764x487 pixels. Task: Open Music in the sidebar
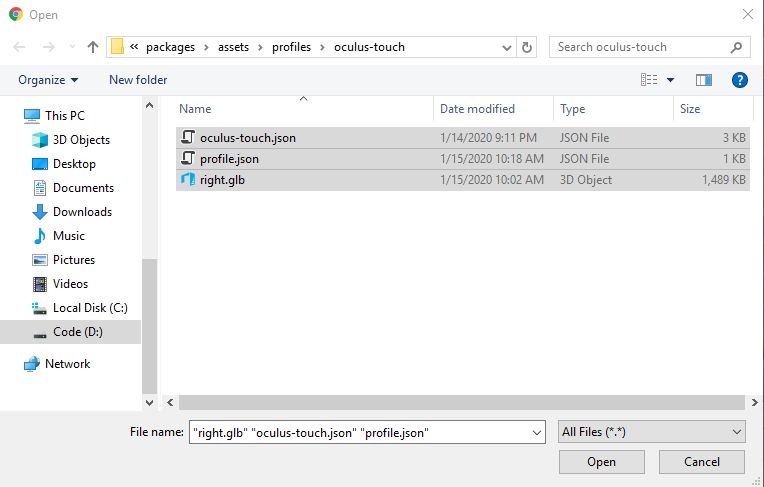tap(69, 235)
